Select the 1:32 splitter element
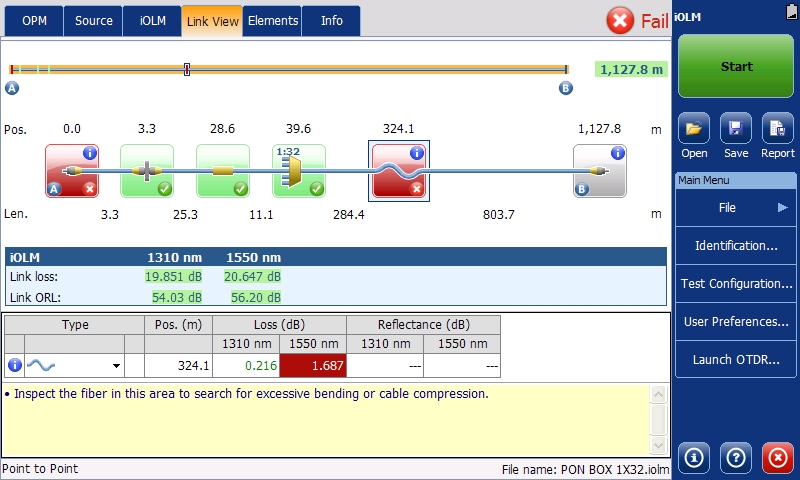 click(299, 171)
